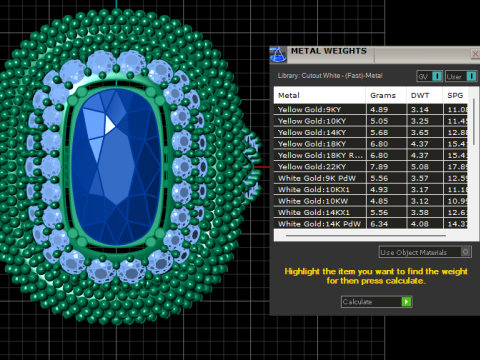Select the White Gold:14K PdW row

click(x=370, y=224)
